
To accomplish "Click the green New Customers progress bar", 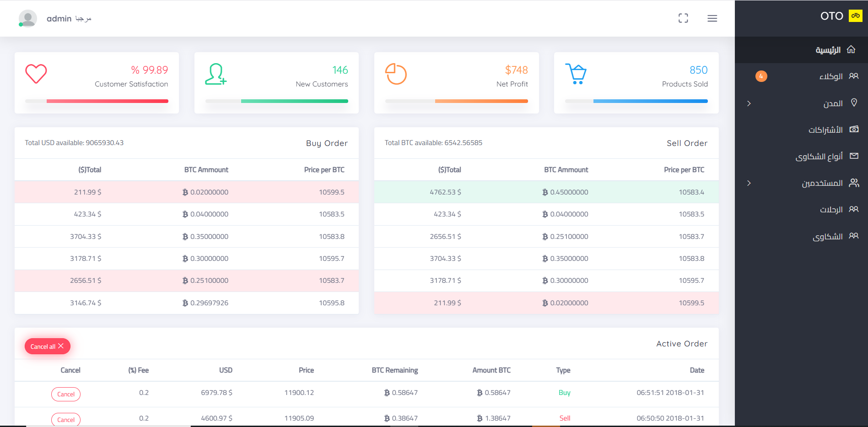I will (x=295, y=101).
